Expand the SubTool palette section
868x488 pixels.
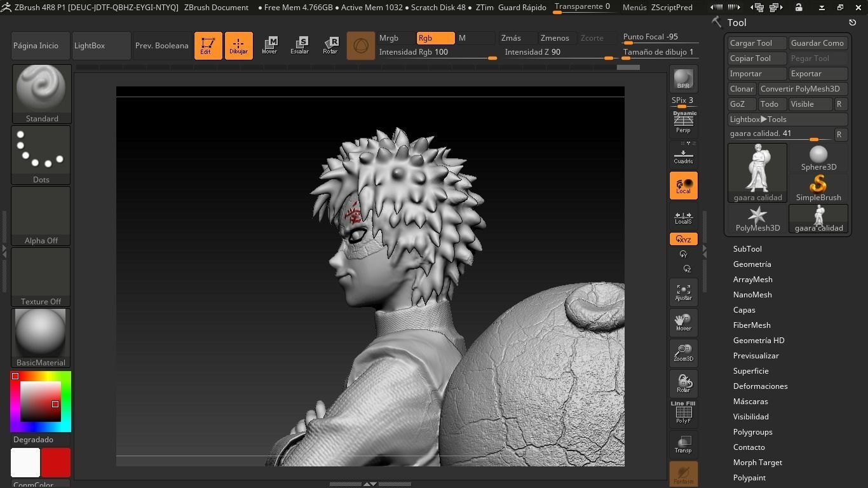(747, 249)
